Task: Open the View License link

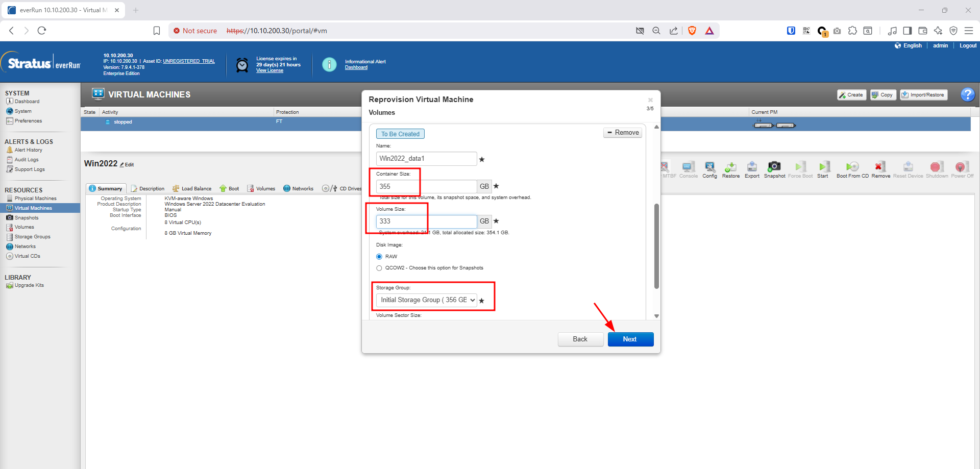Action: point(269,71)
